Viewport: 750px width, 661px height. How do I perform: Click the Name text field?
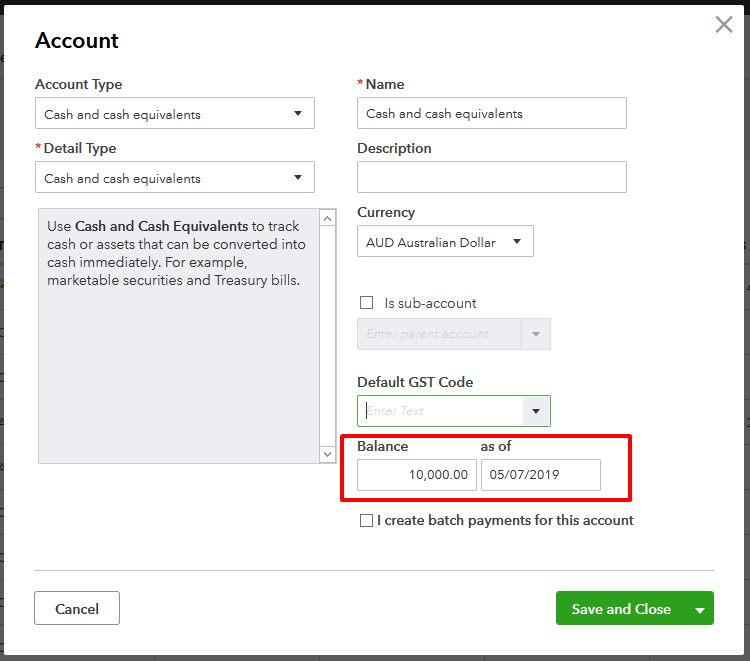tap(491, 114)
